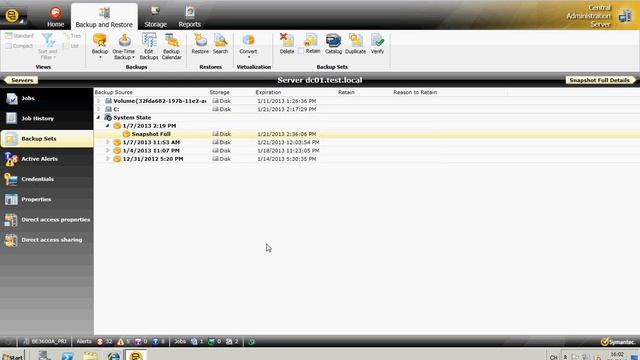Open the Windows Start menu

tap(12, 356)
